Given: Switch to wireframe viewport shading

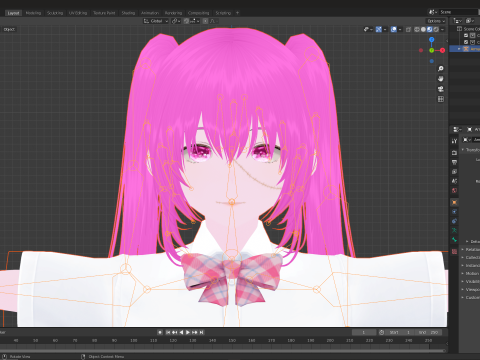Looking at the screenshot, I should click(x=417, y=29).
